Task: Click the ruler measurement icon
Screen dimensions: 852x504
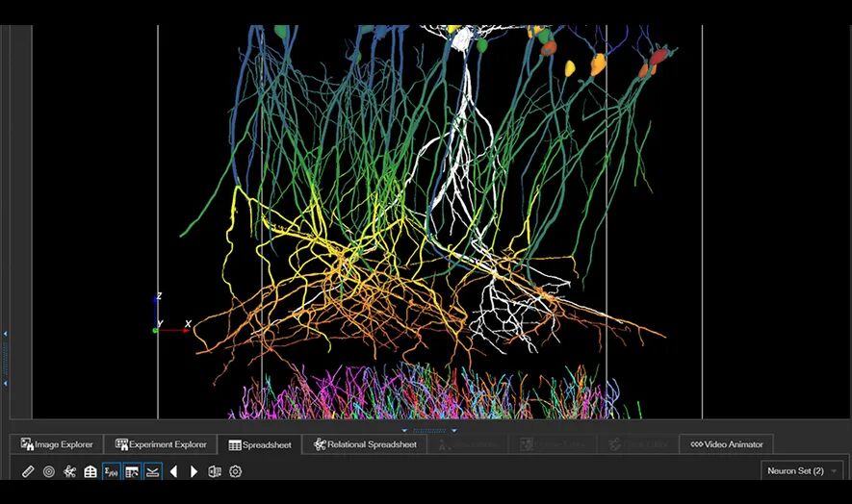Action: click(28, 471)
